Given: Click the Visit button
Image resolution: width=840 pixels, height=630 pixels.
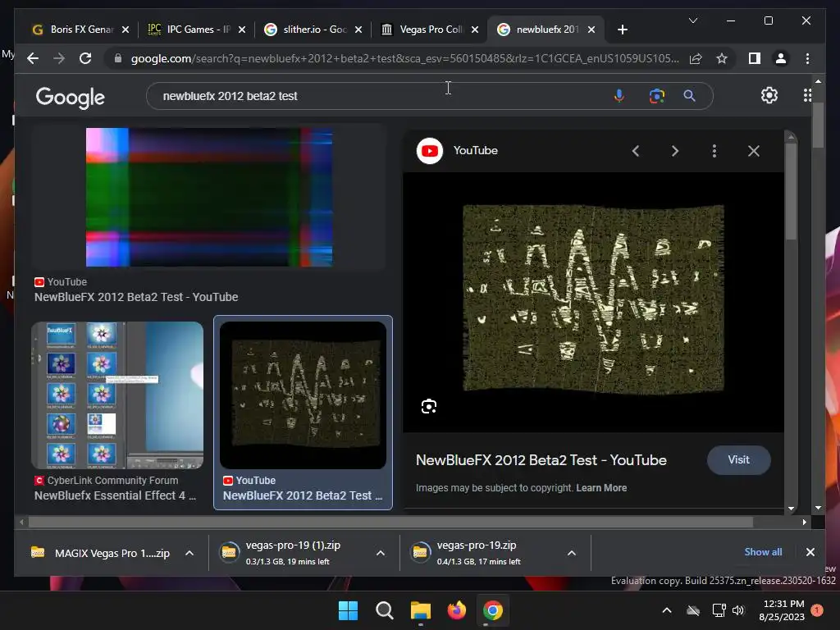Looking at the screenshot, I should tap(739, 459).
